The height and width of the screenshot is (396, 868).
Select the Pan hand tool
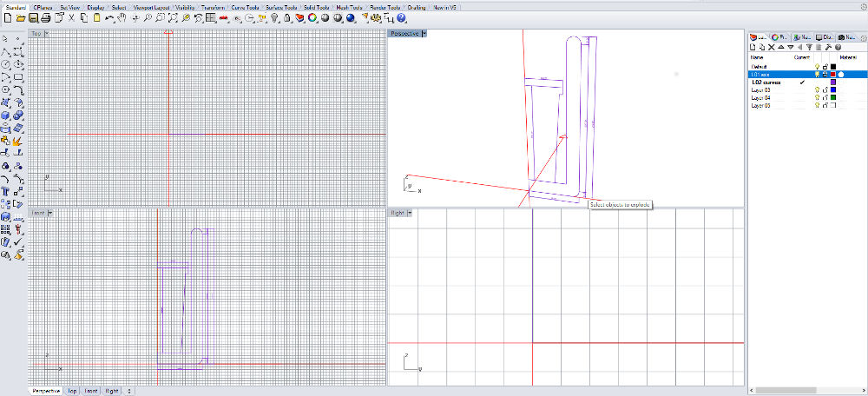click(122, 18)
